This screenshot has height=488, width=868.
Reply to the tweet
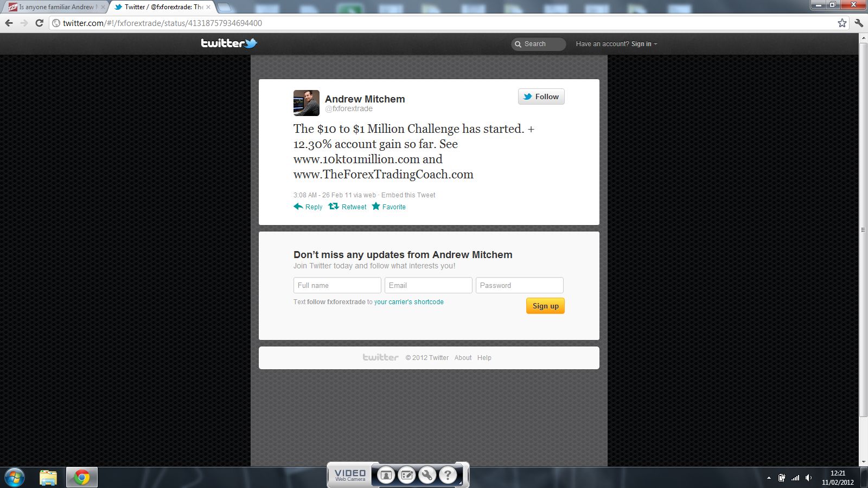pos(308,207)
